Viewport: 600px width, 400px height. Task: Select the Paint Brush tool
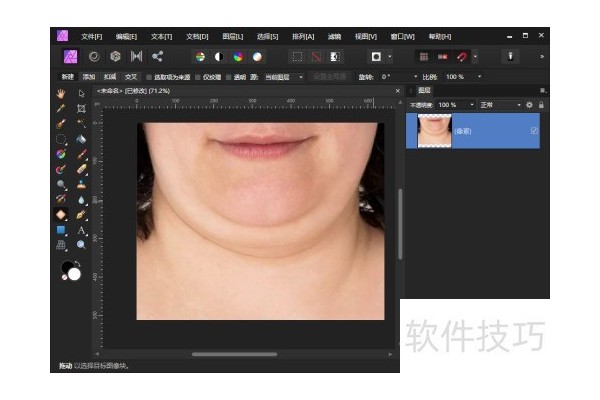[81, 154]
